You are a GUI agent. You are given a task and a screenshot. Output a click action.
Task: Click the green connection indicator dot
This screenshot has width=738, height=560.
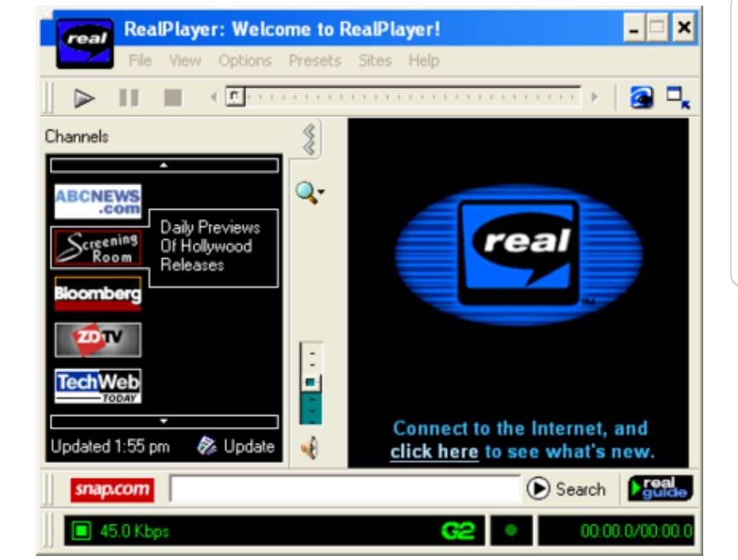[x=511, y=531]
